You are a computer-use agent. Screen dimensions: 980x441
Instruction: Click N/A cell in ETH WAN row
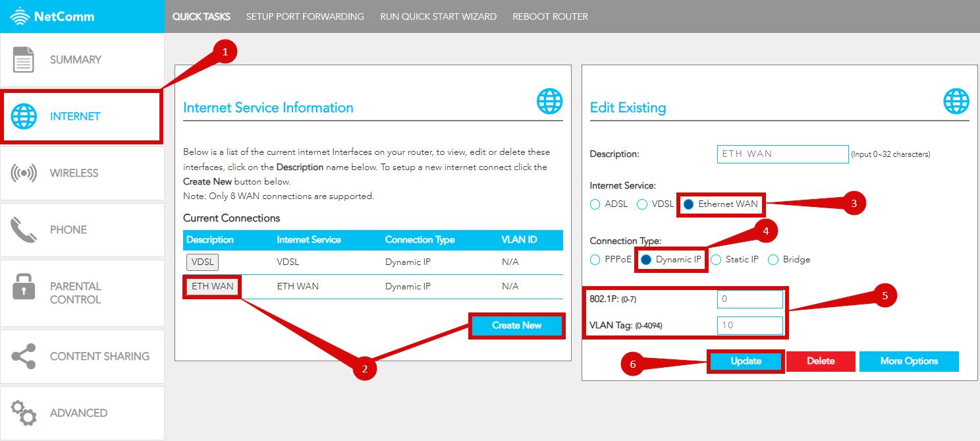tap(510, 287)
